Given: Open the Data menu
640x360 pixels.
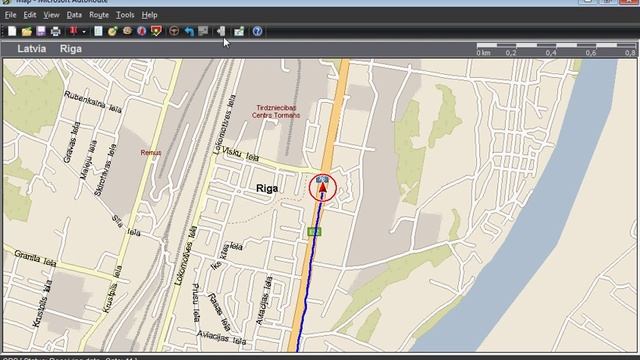Looking at the screenshot, I should (x=74, y=15).
